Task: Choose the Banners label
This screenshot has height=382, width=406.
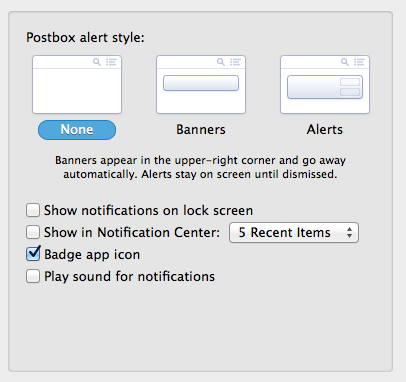Action: [x=201, y=130]
